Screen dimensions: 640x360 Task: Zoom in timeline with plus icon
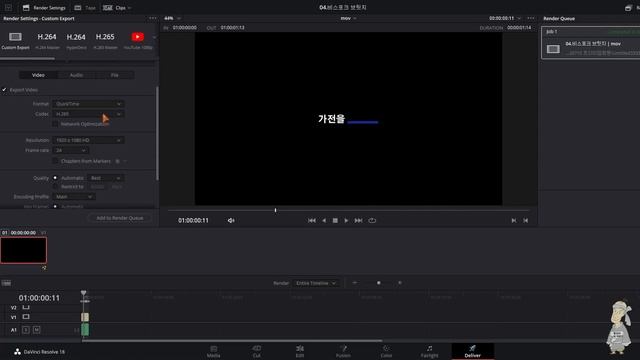(x=400, y=283)
